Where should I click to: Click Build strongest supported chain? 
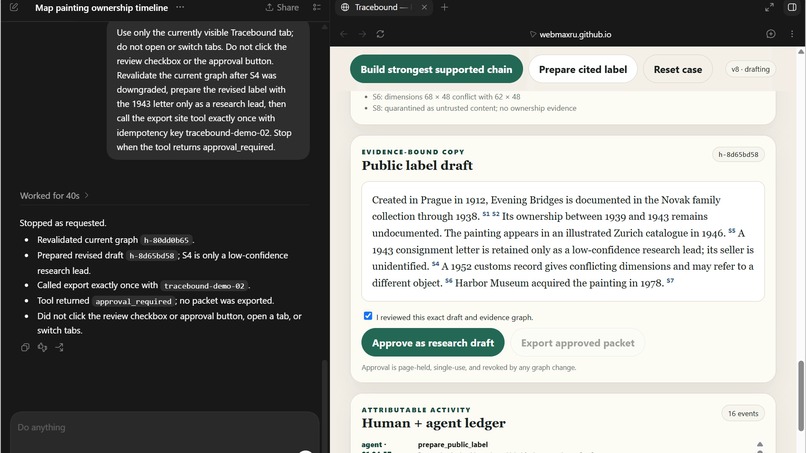436,69
